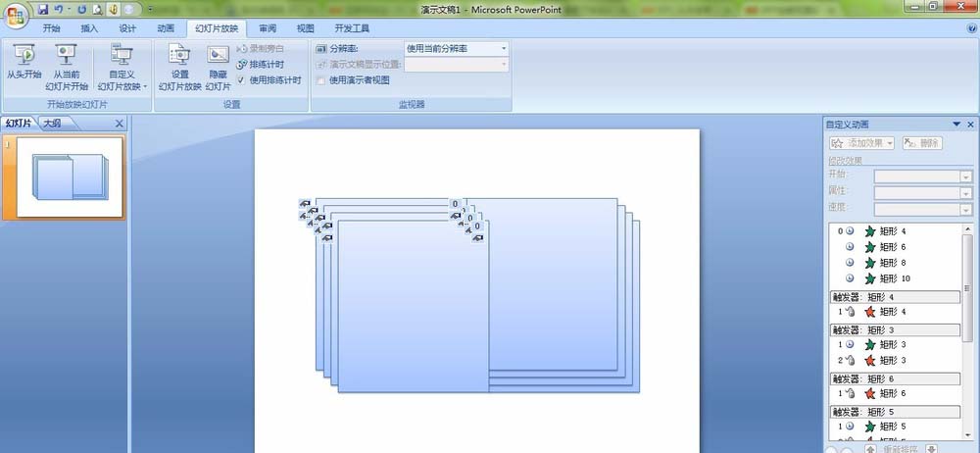Viewport: 980px width, 453px height.
Task: Select animation entry 矩形 8
Action: coord(896,263)
